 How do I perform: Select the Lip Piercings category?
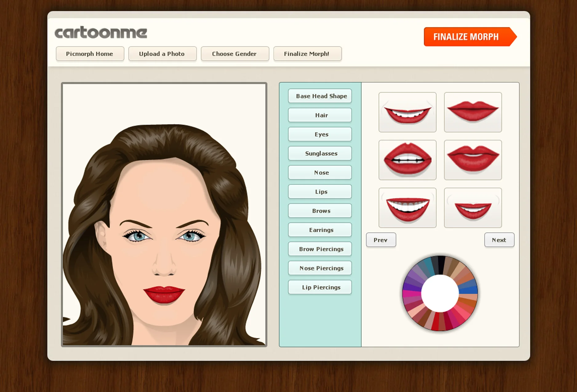[x=320, y=287]
